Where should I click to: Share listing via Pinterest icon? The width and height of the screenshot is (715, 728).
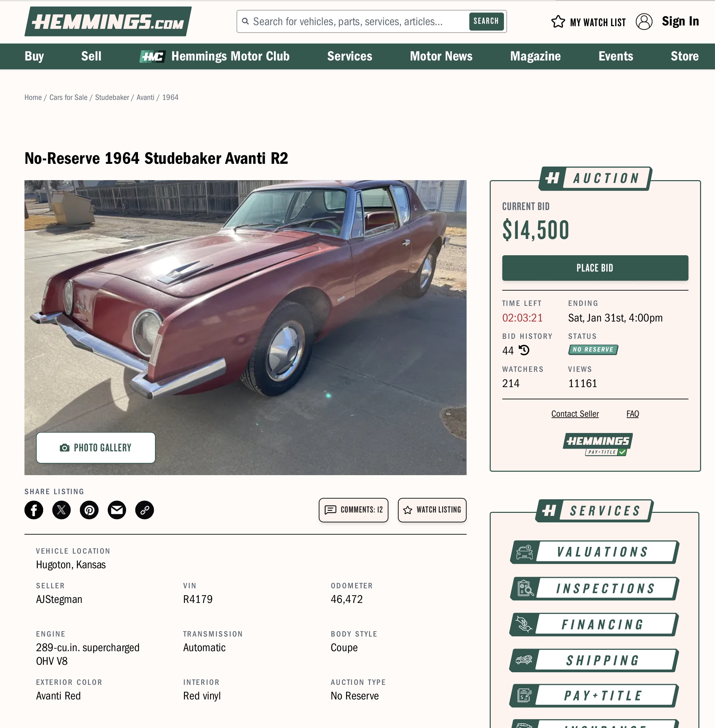click(x=89, y=510)
